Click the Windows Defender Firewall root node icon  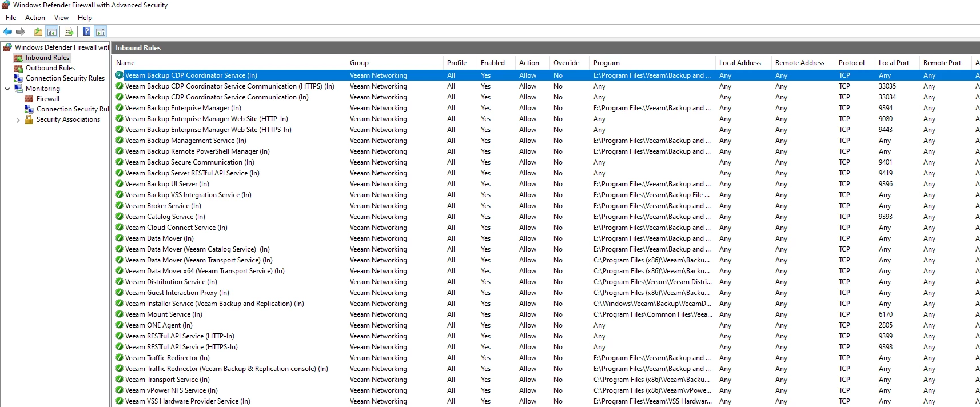pos(7,47)
